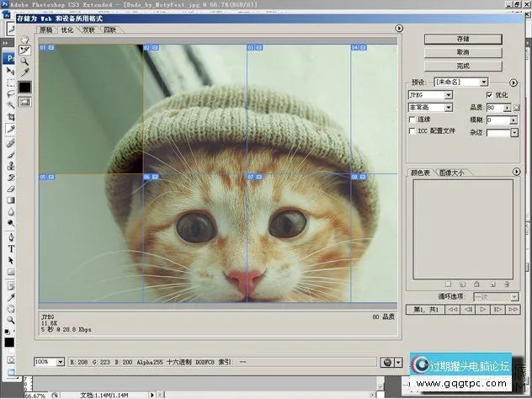Switch to the 四联 tab

point(109,29)
